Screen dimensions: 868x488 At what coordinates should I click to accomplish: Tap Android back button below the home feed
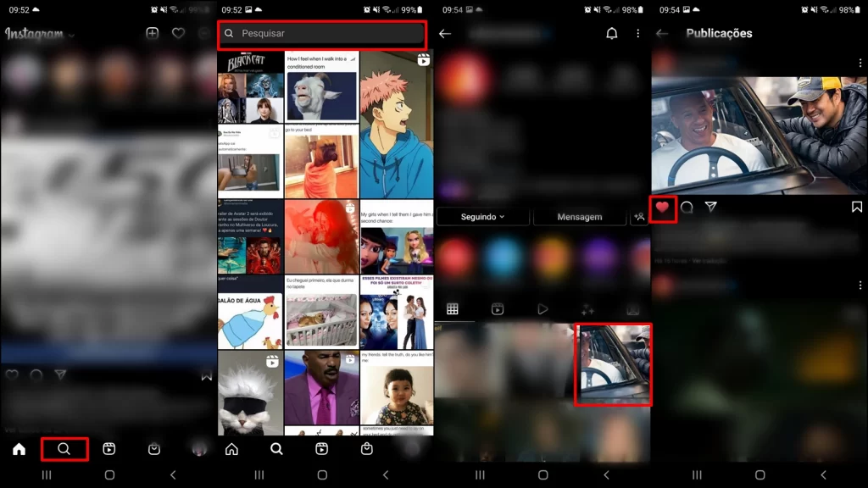[x=173, y=474]
